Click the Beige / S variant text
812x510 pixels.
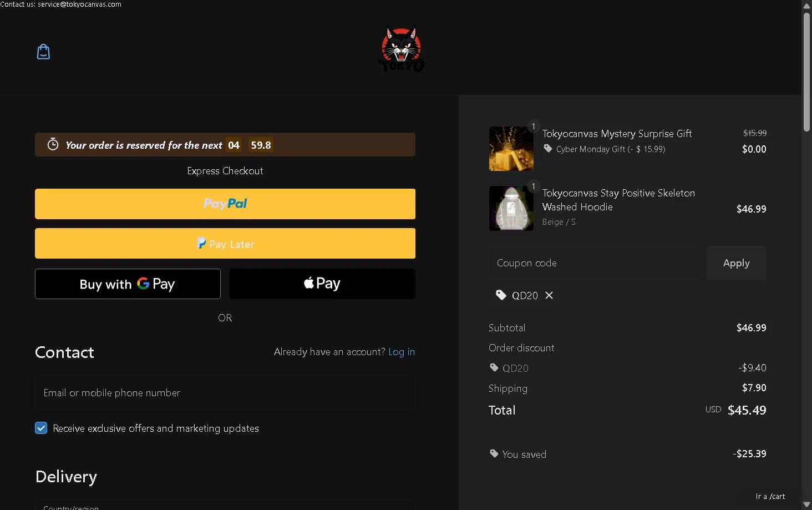coord(559,222)
